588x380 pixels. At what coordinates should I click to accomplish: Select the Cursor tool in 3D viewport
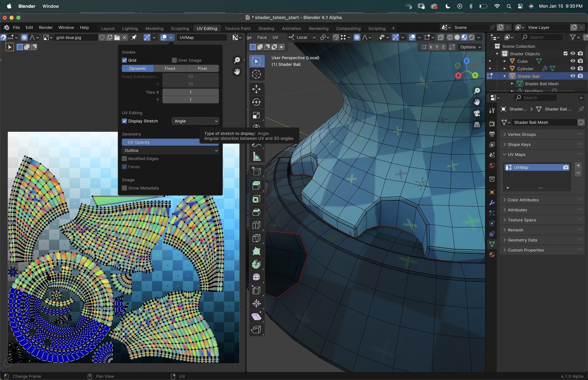(x=256, y=74)
